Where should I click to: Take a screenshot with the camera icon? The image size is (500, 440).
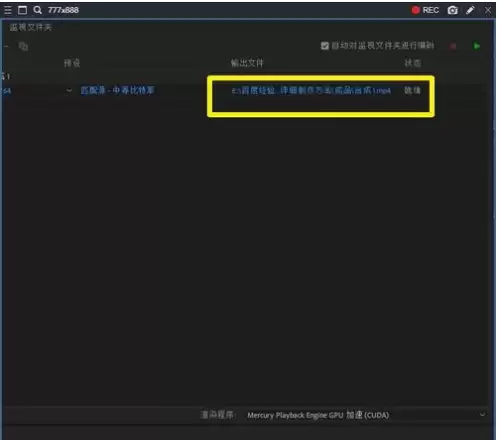(x=452, y=10)
